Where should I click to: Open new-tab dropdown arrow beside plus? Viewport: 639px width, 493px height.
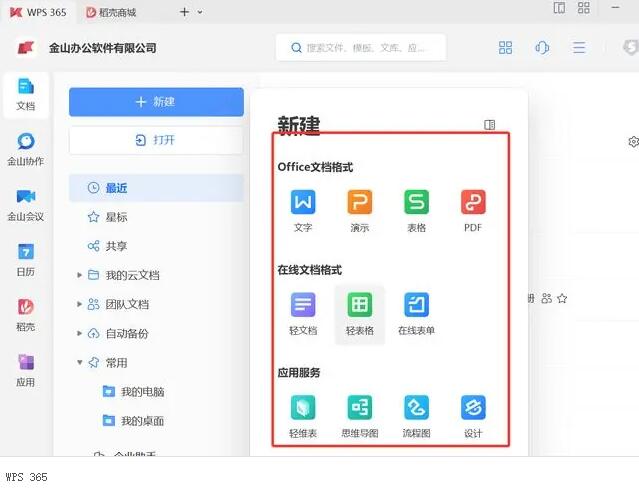200,12
